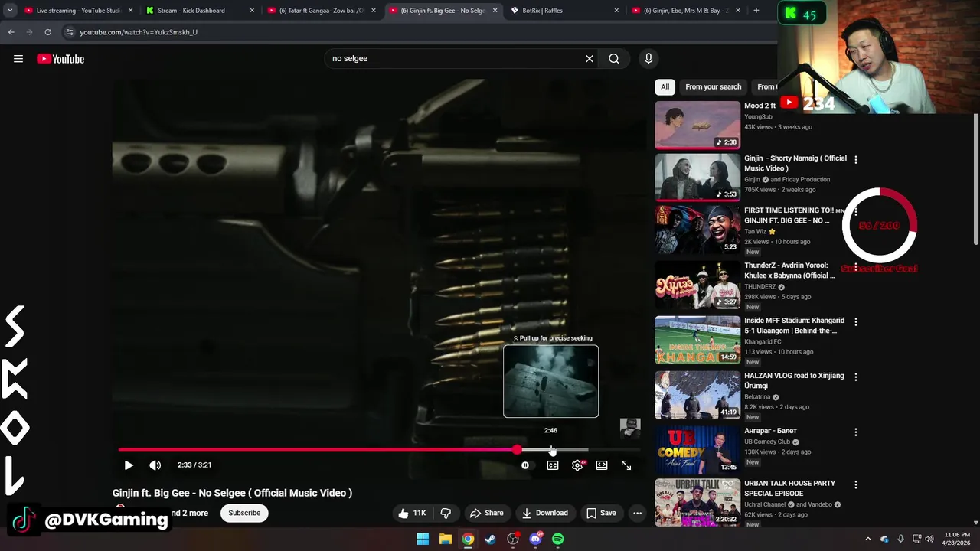Image resolution: width=980 pixels, height=551 pixels.
Task: Mute the video with the speaker icon
Action: tap(155, 465)
